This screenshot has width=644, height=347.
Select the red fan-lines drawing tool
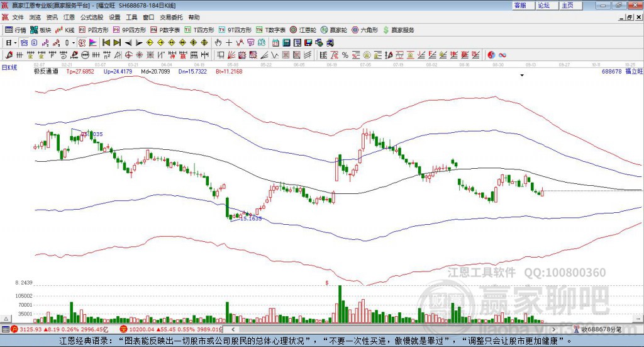click(231, 55)
